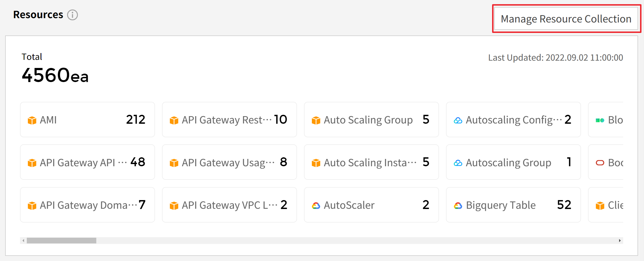The width and height of the screenshot is (644, 261).
Task: Click the scrollbar right arrow
Action: 620,240
